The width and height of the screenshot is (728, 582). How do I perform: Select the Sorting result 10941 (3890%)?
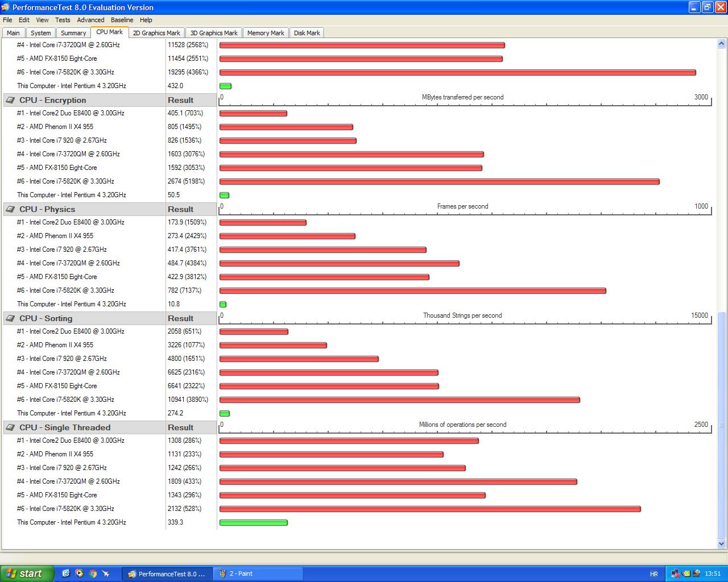(x=188, y=400)
